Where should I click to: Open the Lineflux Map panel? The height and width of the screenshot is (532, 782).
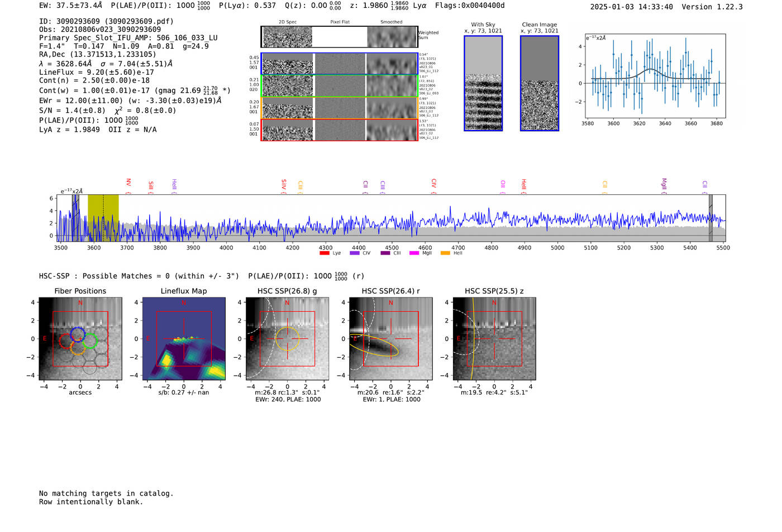[x=184, y=339]
